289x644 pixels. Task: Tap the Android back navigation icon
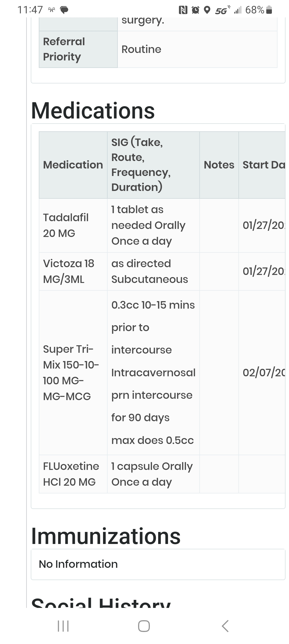(x=225, y=626)
